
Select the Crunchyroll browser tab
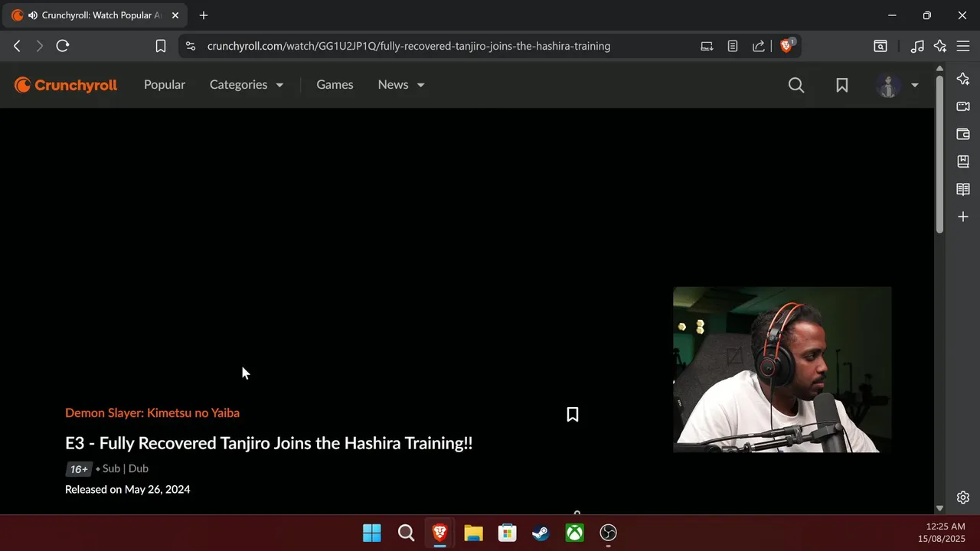[x=93, y=15]
